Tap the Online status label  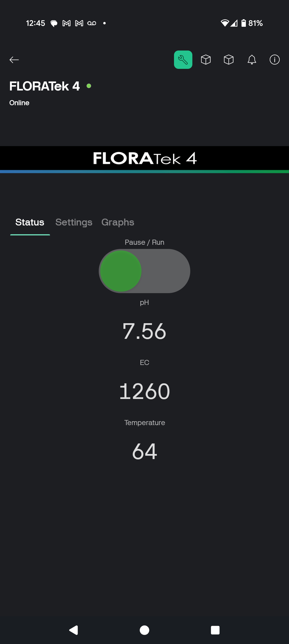coord(19,103)
